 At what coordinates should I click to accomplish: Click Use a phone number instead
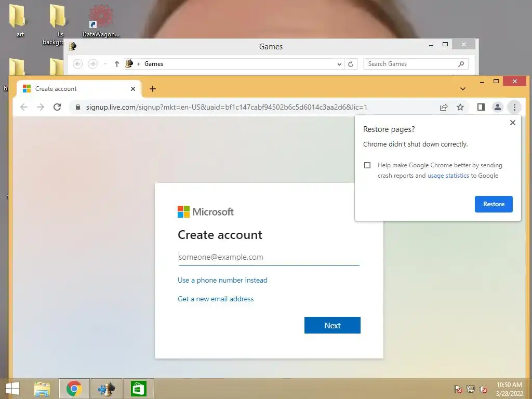click(222, 280)
